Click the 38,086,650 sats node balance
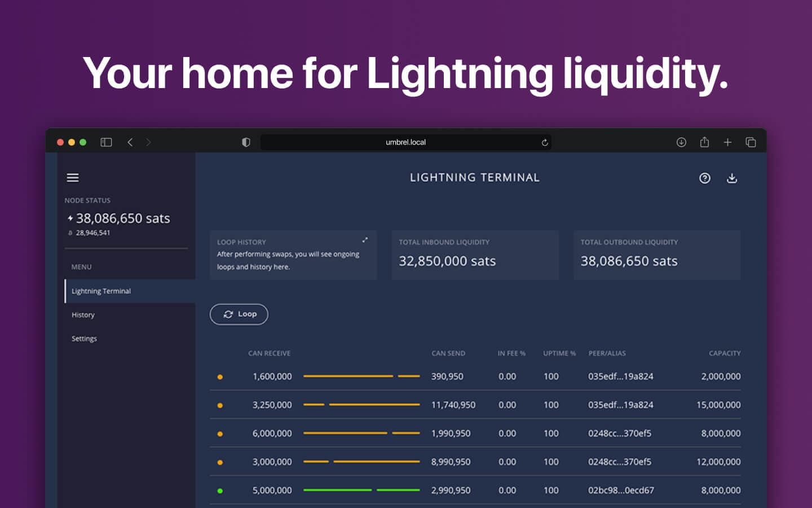 pos(123,218)
